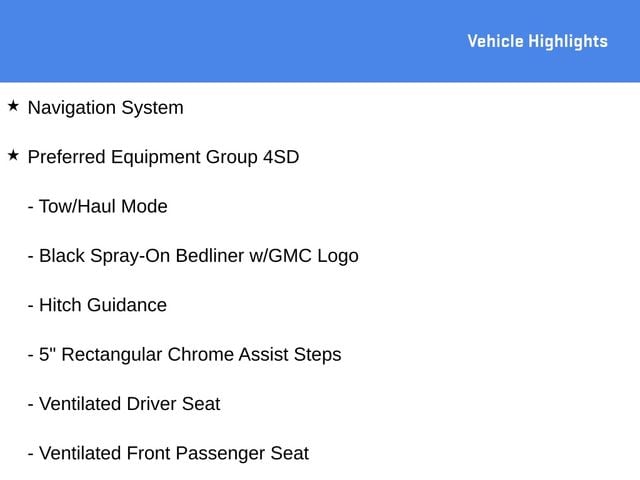Click the 5" Rectangular Chrome Assist Steps entry
The image size is (640, 480).
coord(184,354)
